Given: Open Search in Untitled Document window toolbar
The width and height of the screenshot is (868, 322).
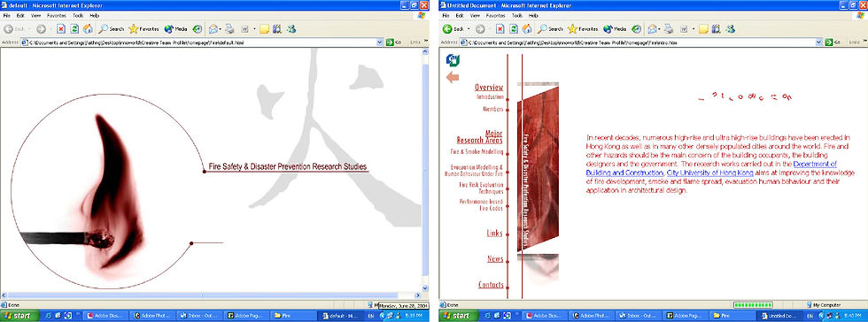Looking at the screenshot, I should tap(550, 29).
